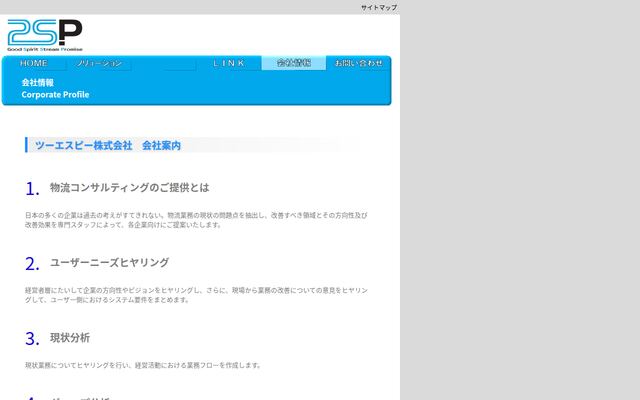Go to the HOME menu item
Image resolution: width=640 pixels, height=400 pixels.
pos(34,63)
